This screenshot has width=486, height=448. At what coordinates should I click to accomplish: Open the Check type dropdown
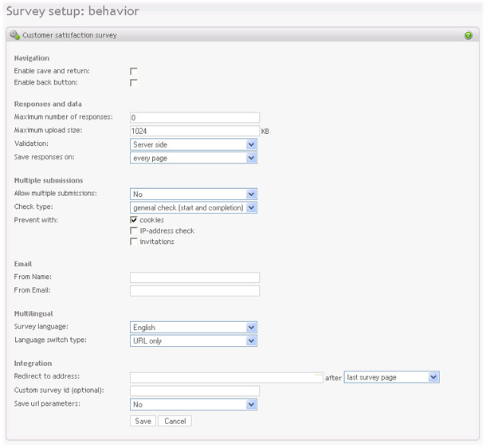[x=194, y=207]
